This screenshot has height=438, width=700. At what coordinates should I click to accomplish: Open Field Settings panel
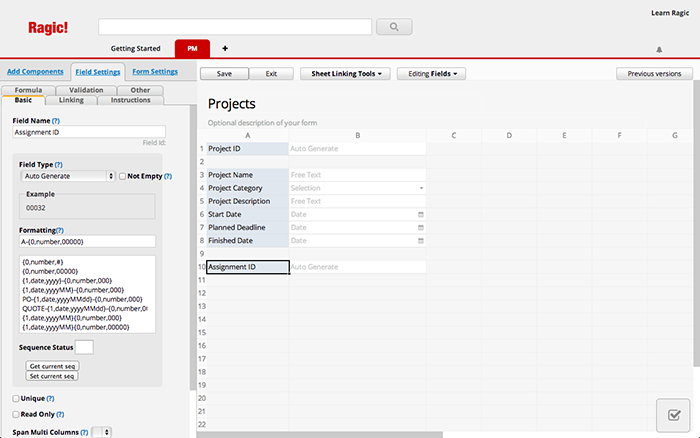pyautogui.click(x=98, y=72)
